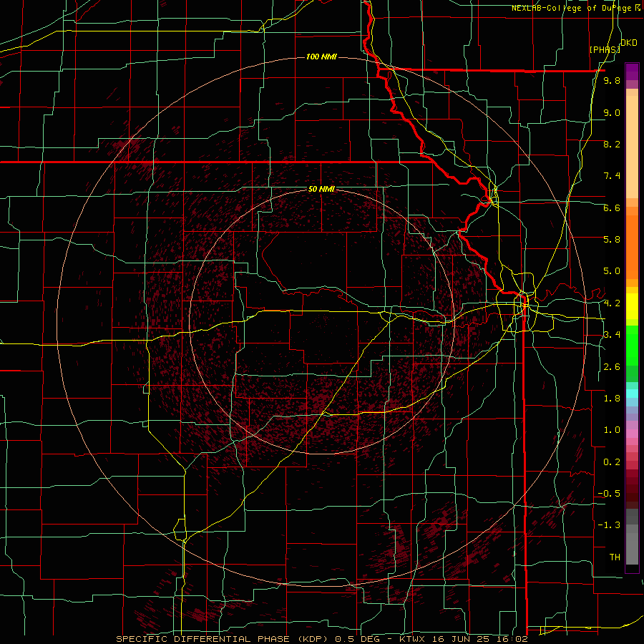Click the SPECIFIC DIFFERENTIAL PHASE (KDP) caption text

[223, 639]
